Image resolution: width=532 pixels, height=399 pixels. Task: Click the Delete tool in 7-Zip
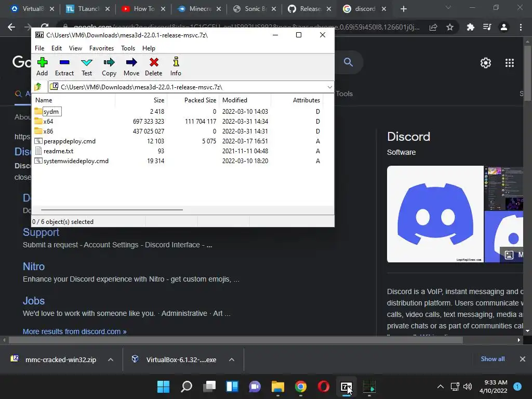pos(154,66)
